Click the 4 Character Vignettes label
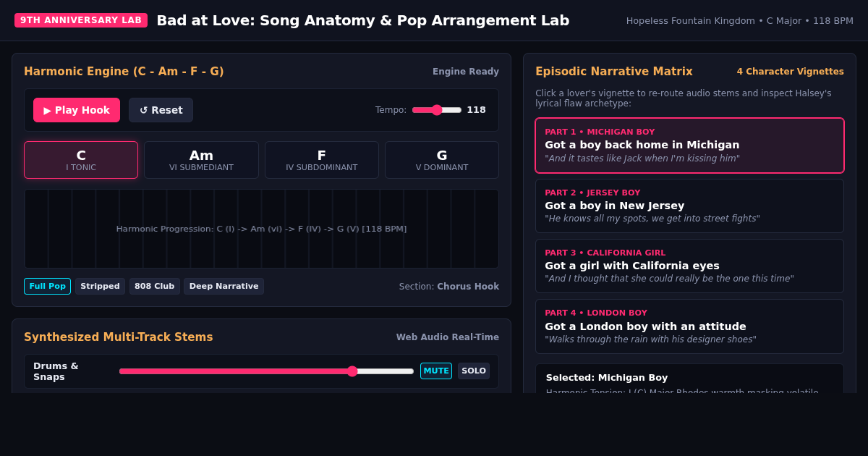868x456 pixels. pos(790,72)
